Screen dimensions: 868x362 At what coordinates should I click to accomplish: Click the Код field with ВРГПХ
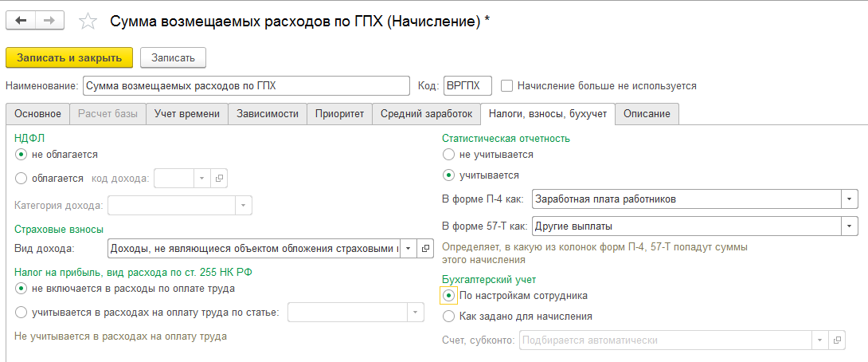(x=468, y=86)
